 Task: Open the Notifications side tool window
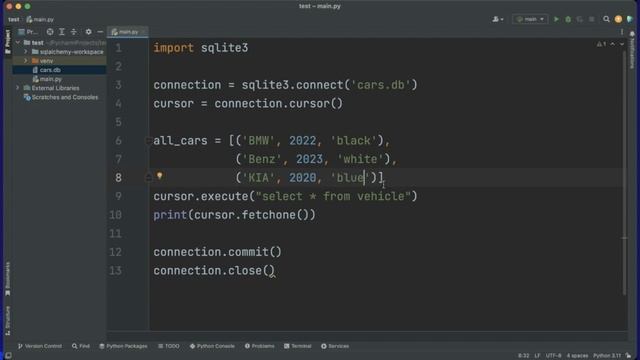(x=632, y=50)
